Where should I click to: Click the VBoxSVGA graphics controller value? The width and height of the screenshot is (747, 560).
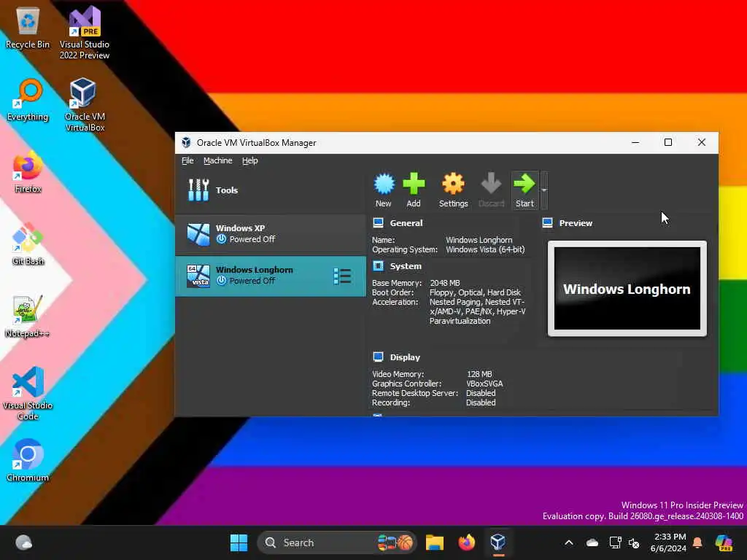pos(484,384)
